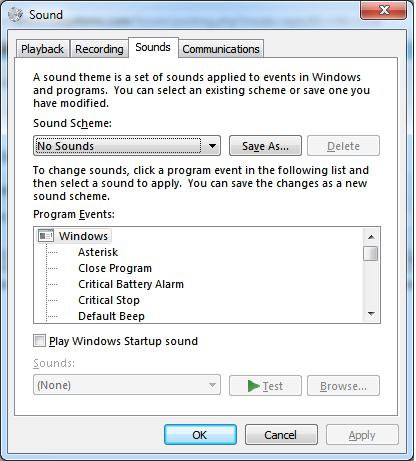The height and width of the screenshot is (461, 416).
Task: Switch to the Playback tab
Action: (42, 49)
